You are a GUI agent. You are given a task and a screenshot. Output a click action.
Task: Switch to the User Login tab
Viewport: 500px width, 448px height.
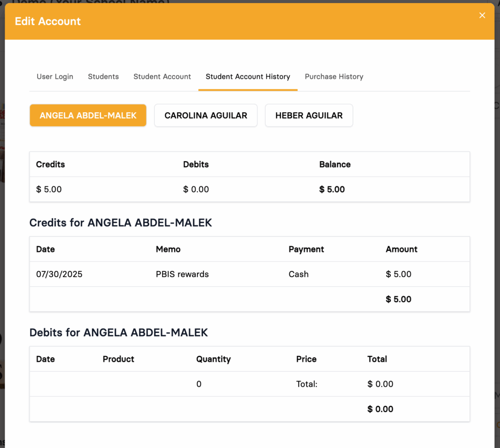click(55, 77)
